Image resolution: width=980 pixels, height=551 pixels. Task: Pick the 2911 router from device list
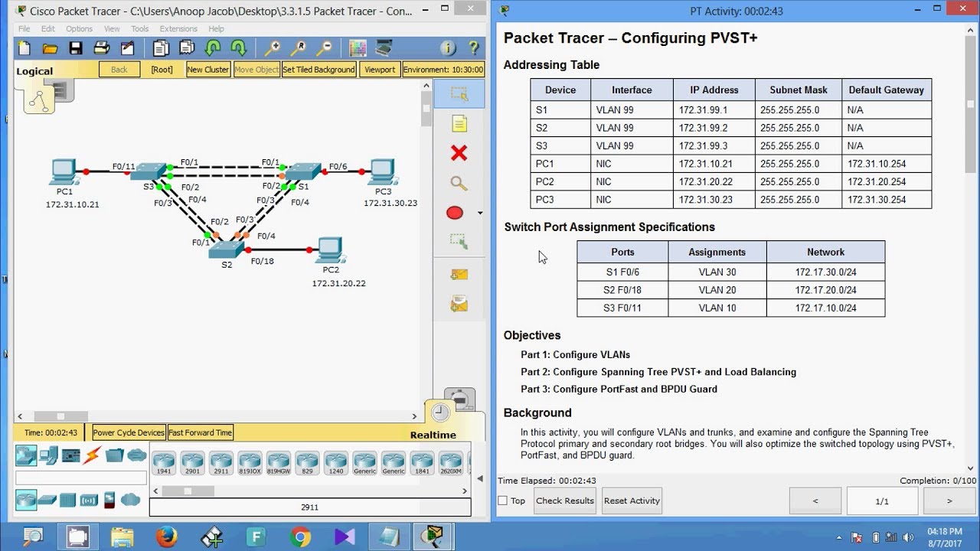(x=220, y=463)
